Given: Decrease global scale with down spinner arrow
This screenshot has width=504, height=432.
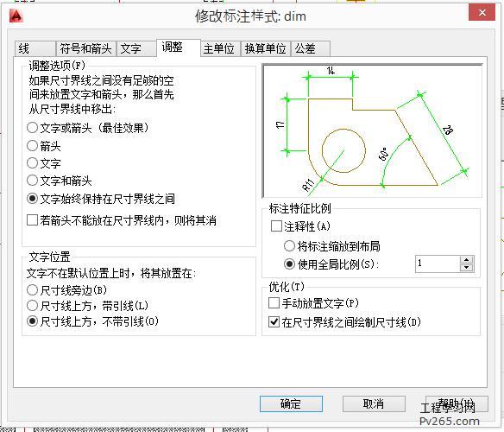Looking at the screenshot, I should click(466, 268).
